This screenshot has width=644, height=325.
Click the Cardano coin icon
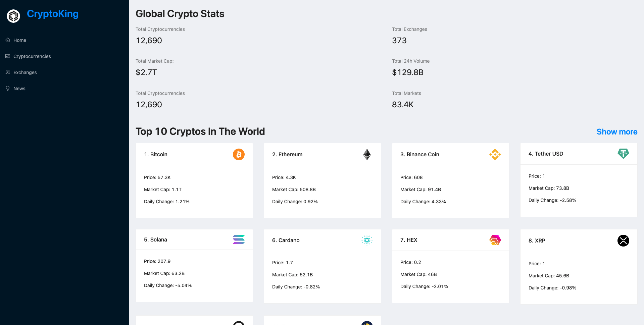[x=367, y=240]
